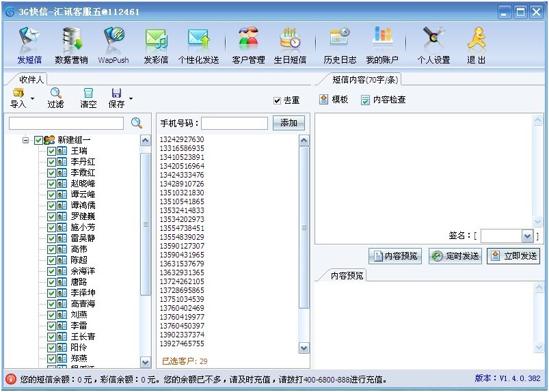
Task: Click phone number list scroll down arrow
Action: [x=304, y=348]
